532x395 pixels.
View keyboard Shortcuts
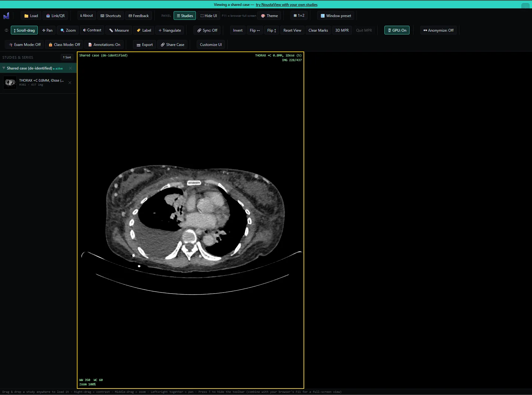pyautogui.click(x=111, y=16)
